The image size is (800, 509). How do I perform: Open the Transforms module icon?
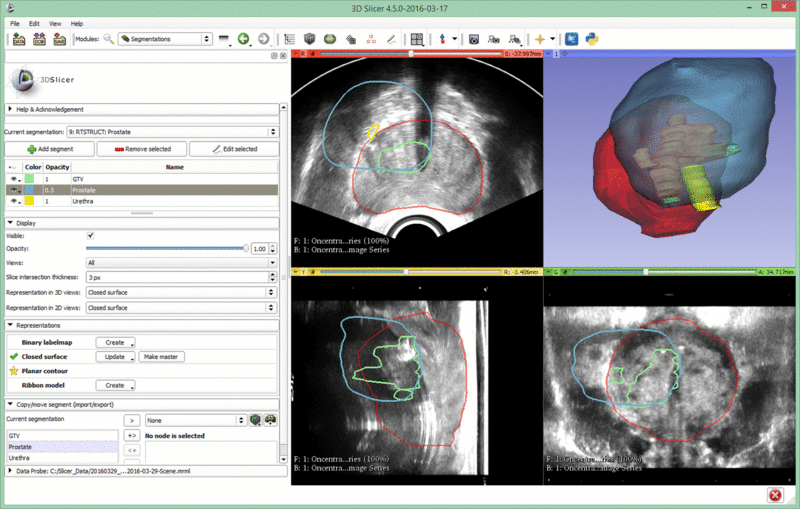click(x=351, y=39)
